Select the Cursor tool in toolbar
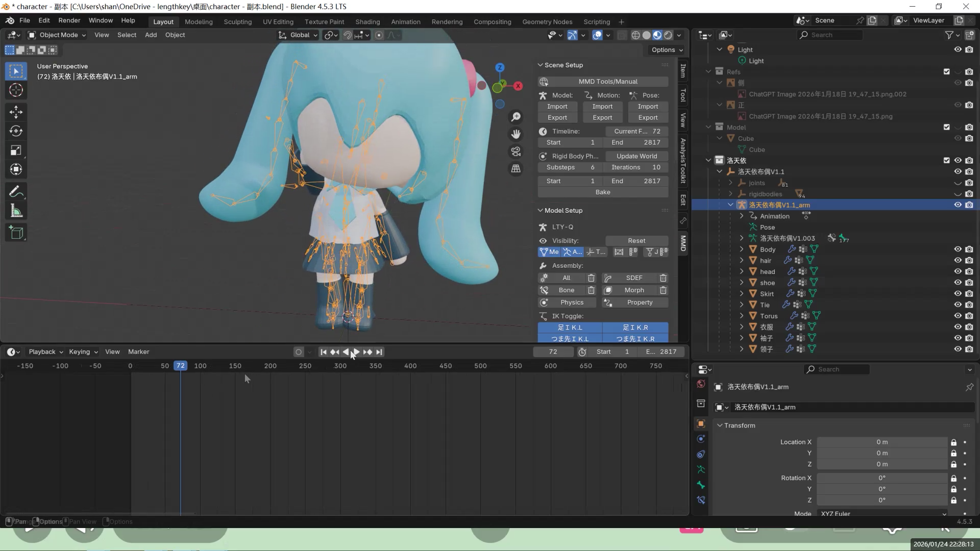Screen dimensions: 980x551 (16, 90)
